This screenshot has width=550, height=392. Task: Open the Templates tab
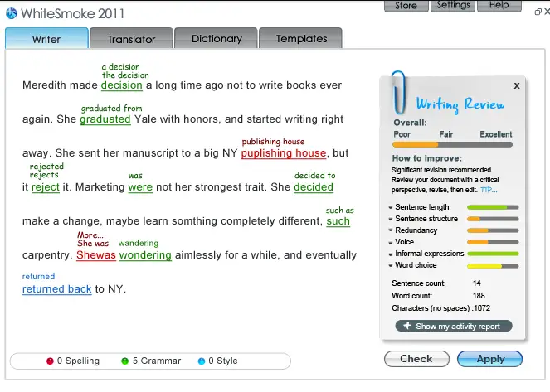(x=301, y=38)
